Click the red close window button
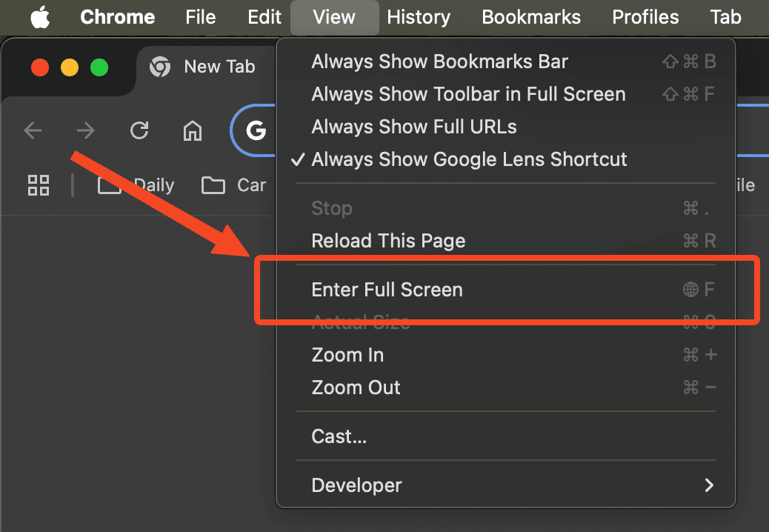 click(40, 67)
